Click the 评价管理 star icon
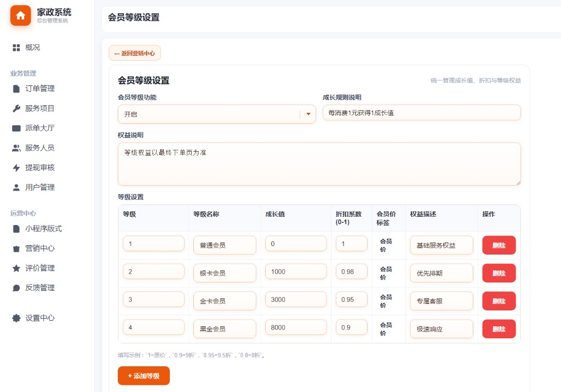The width and height of the screenshot is (561, 392). (x=16, y=268)
